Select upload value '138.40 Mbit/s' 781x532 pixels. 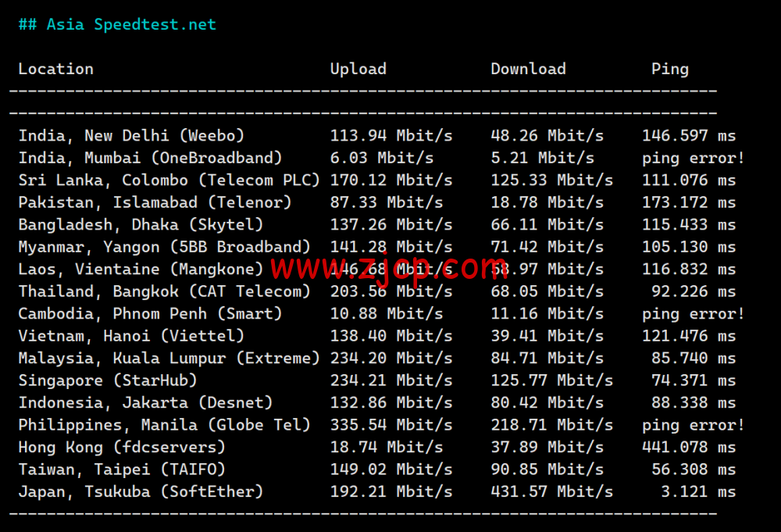391,336
